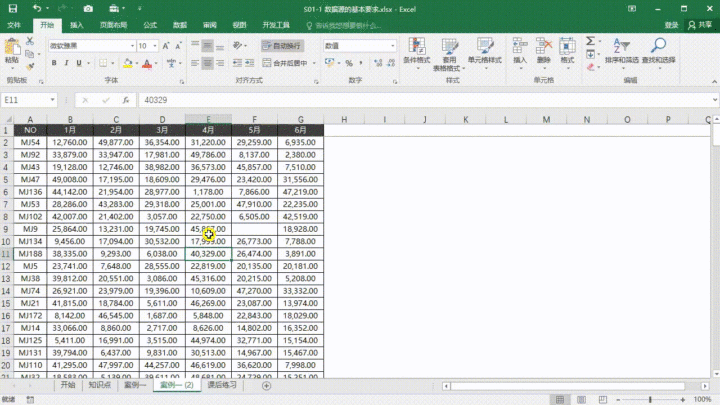The image size is (720, 405).
Task: Click the Share (共享) button
Action: (700, 25)
